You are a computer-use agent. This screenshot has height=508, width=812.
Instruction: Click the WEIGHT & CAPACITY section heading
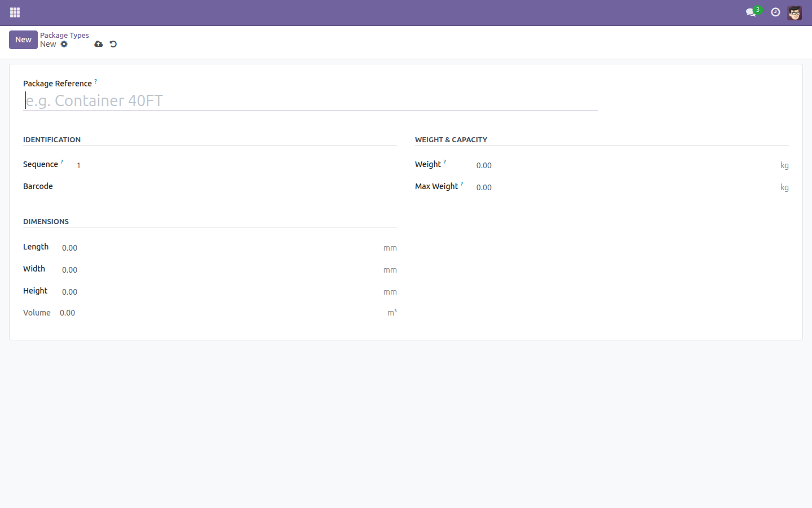[451, 139]
